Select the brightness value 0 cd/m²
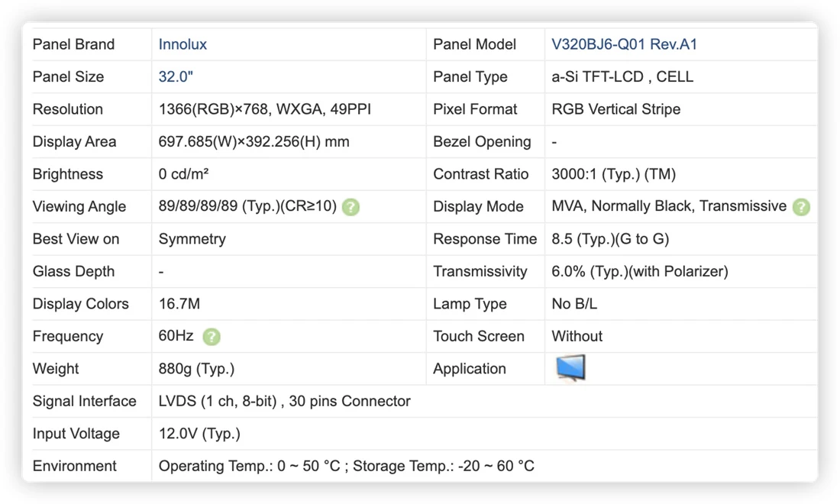Viewport: 840px width, 504px height. 183,174
